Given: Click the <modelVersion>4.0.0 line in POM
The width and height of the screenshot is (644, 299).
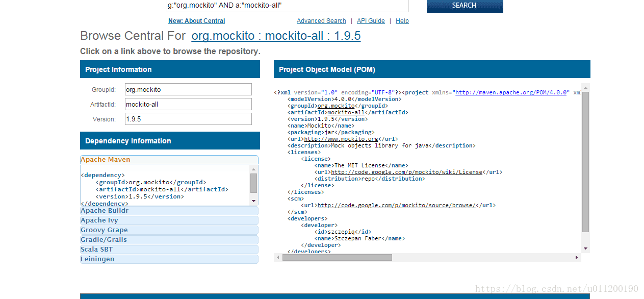Looking at the screenshot, I should [344, 99].
